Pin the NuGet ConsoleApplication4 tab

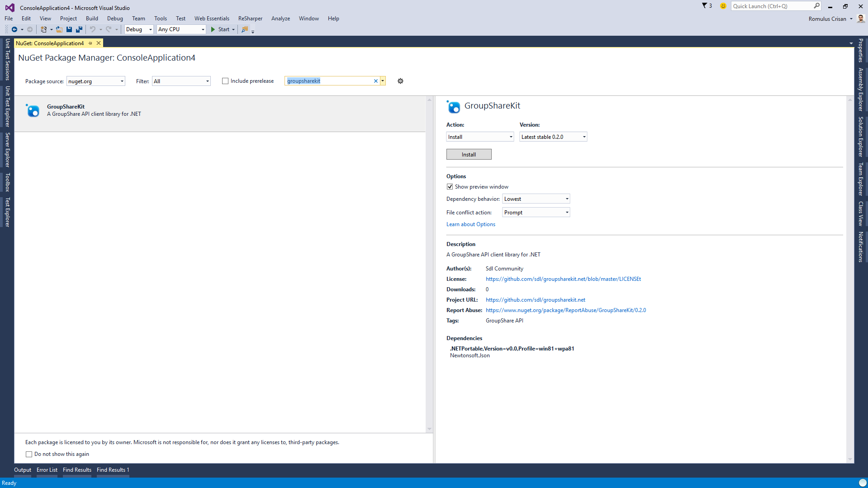pos(90,43)
